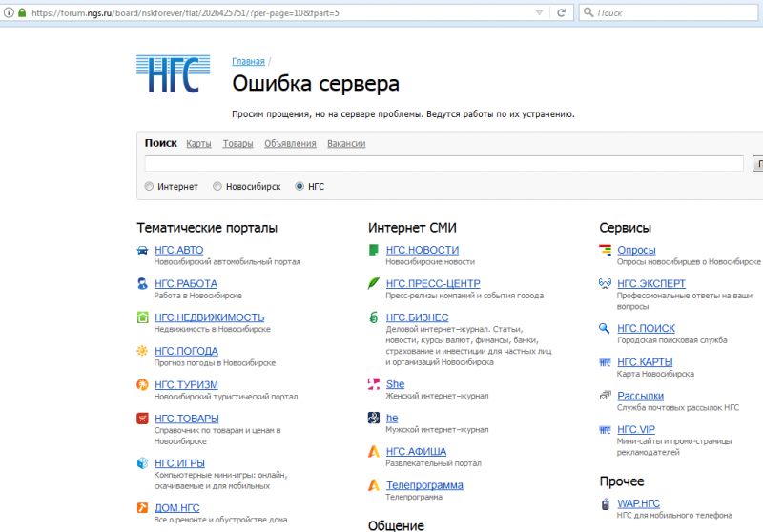The width and height of the screenshot is (763, 532).
Task: Open the НГС.КАРТЫ link
Action: click(645, 362)
